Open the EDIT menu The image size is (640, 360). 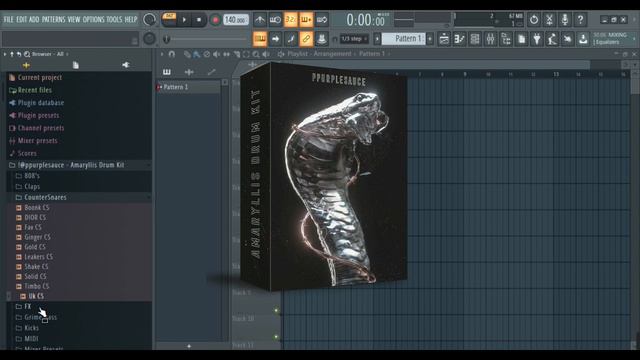21,19
